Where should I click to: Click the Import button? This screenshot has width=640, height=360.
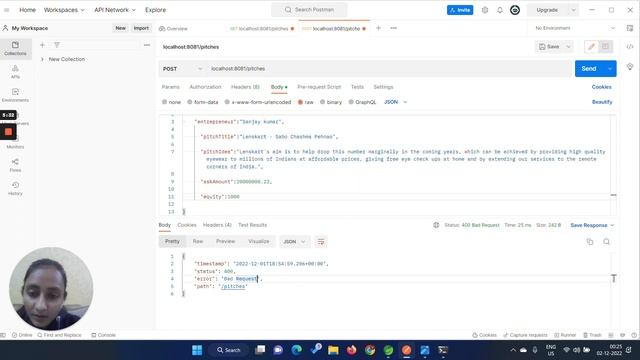(x=141, y=28)
